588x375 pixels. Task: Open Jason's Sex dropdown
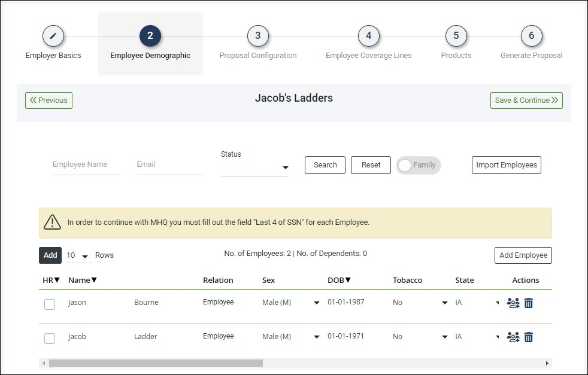(x=316, y=303)
